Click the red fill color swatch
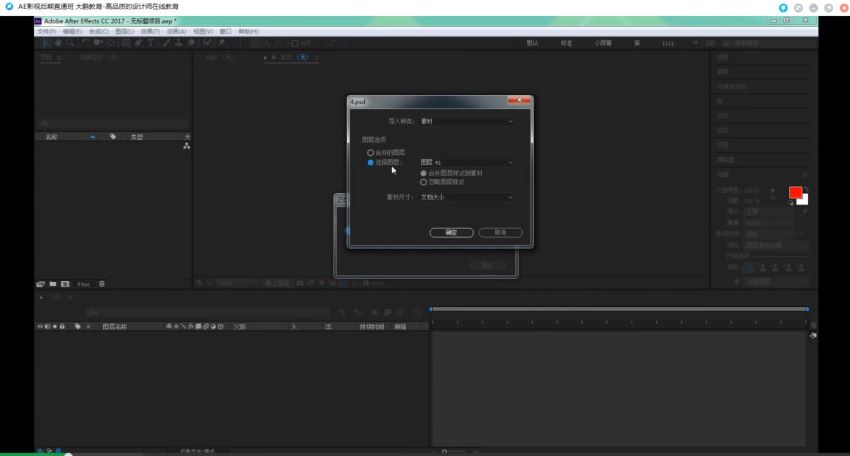The height and width of the screenshot is (456, 850). point(795,192)
